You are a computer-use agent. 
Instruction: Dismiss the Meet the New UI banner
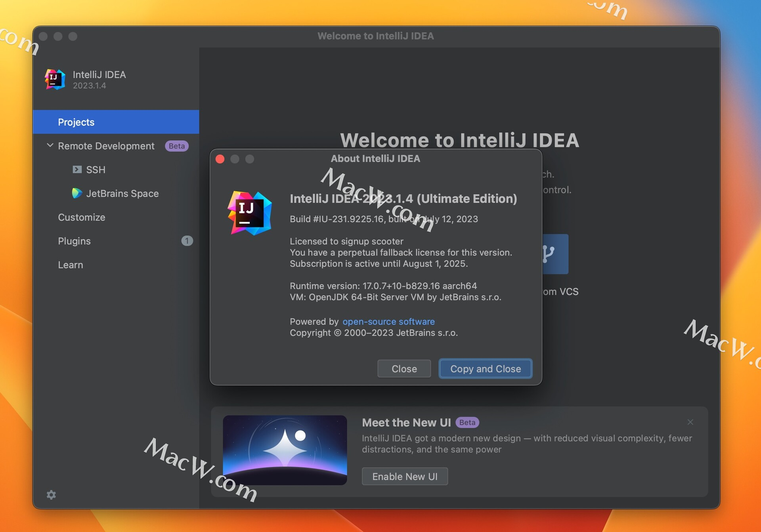point(690,422)
